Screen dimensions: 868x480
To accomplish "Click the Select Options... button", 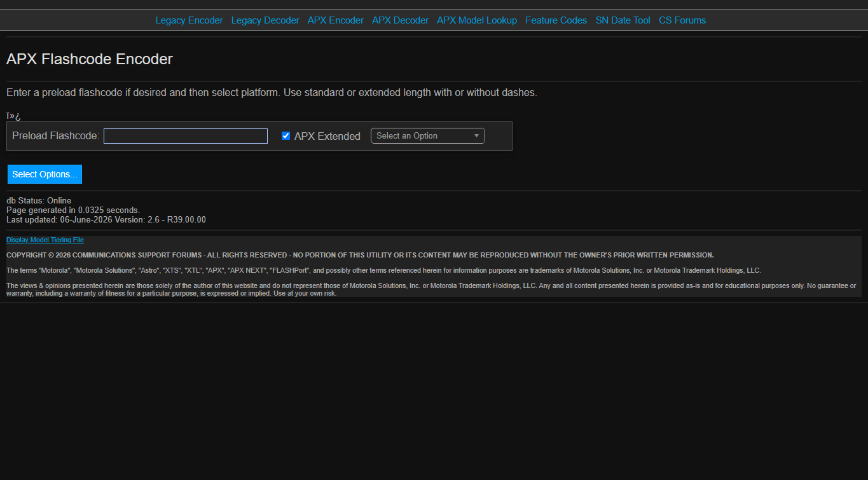I will tap(45, 174).
